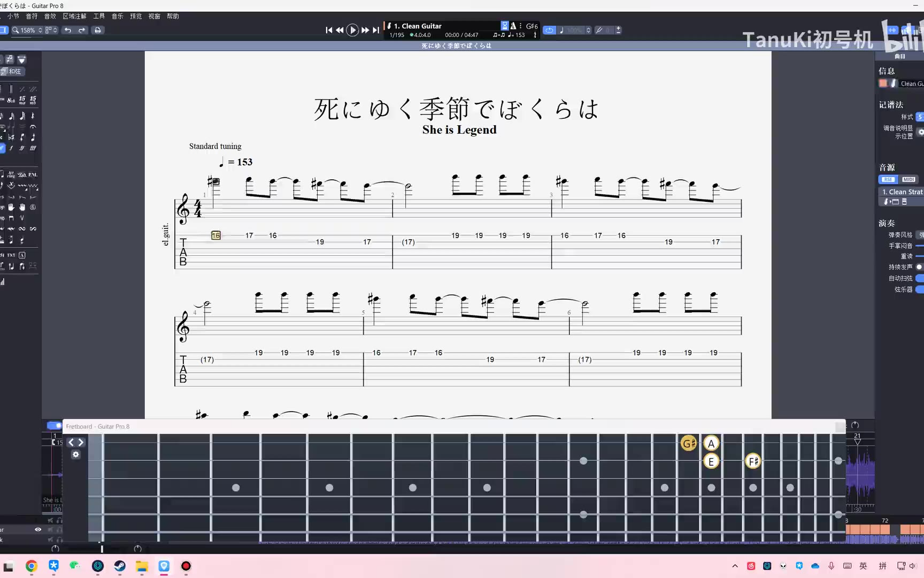The image size is (924, 578).
Task: Open the 视窗 (Window) menu
Action: click(155, 16)
